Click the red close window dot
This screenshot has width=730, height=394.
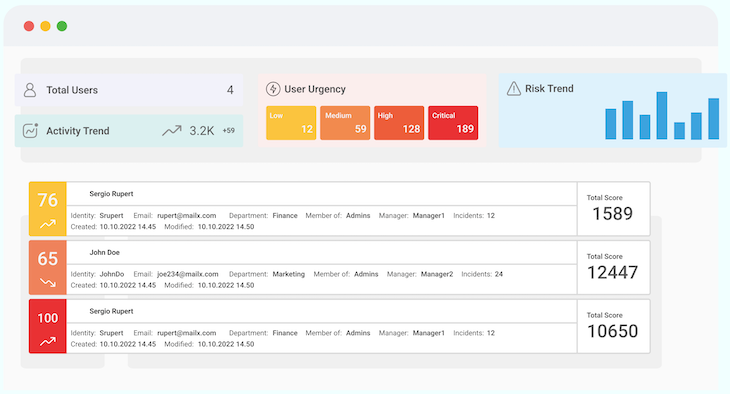tap(29, 26)
